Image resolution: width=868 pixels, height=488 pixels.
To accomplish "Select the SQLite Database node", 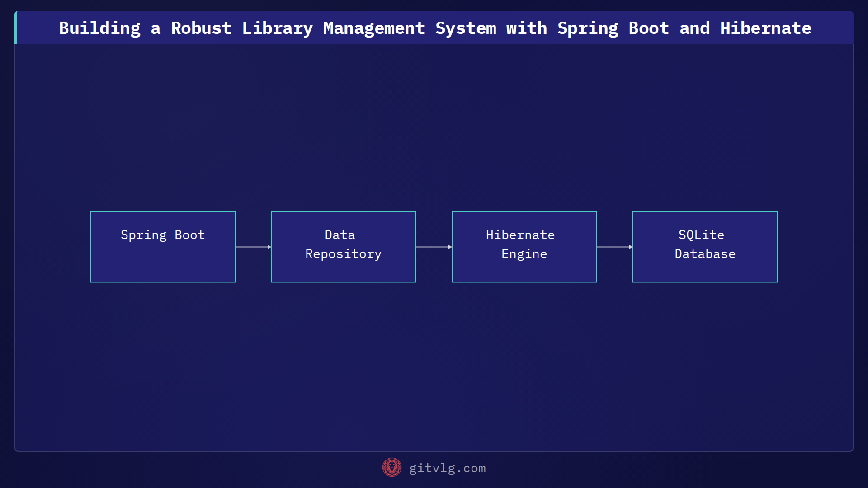I will (705, 247).
